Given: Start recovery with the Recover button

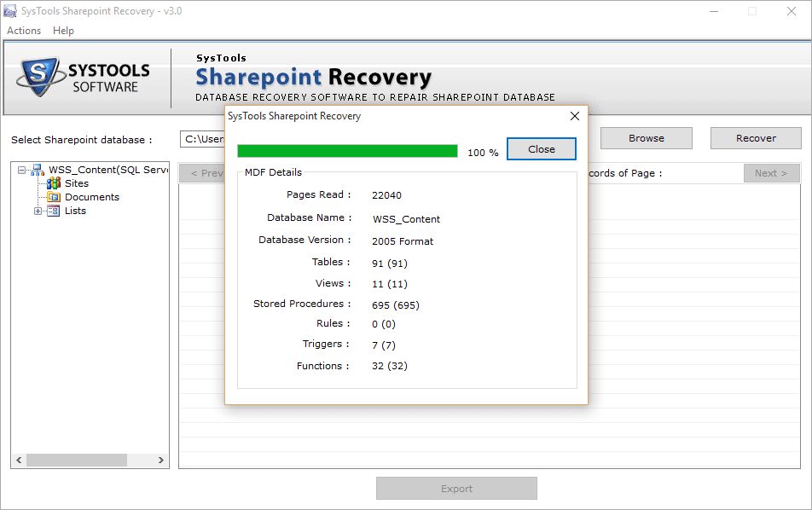Looking at the screenshot, I should click(756, 138).
